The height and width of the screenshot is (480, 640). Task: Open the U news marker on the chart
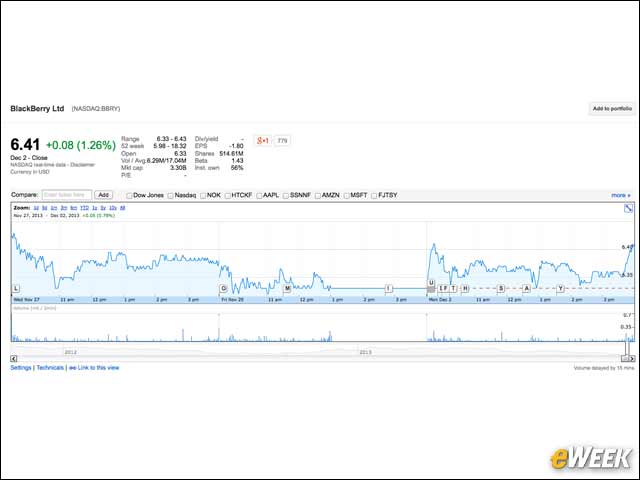coord(431,282)
